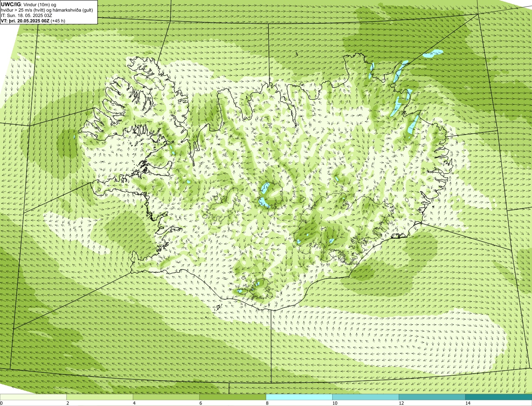Click the legend scale label '12'
This screenshot has width=532, height=406.
[x=401, y=403]
